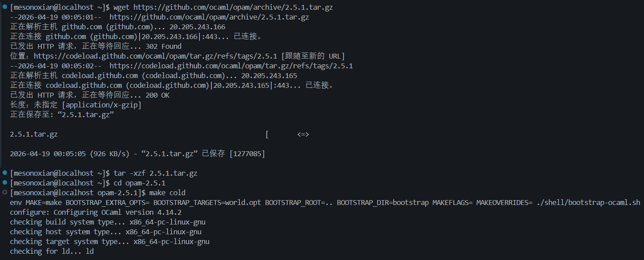The image size is (644, 260).
Task: Open the codeload URL on the 00:05:02 line
Action: 231,66
